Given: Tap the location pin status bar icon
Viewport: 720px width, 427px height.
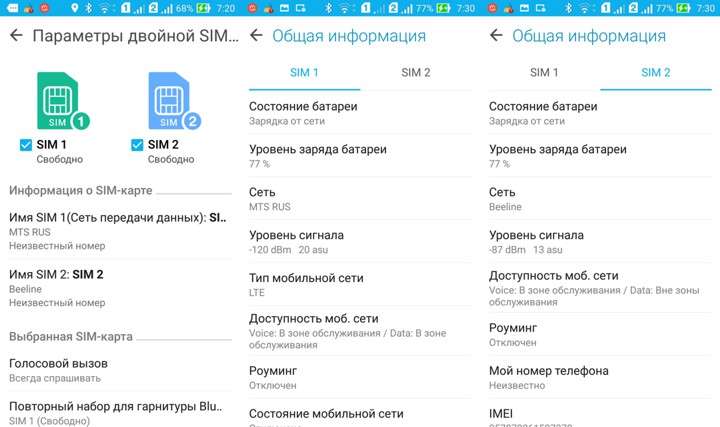Looking at the screenshot, I should (74, 8).
